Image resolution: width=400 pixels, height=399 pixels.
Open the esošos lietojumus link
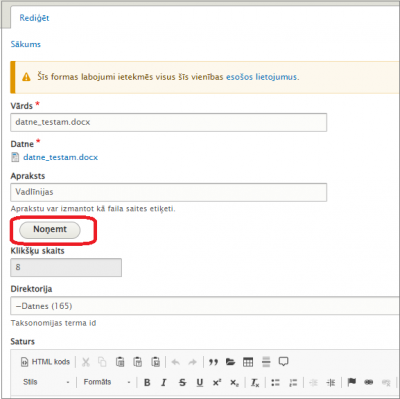point(261,77)
